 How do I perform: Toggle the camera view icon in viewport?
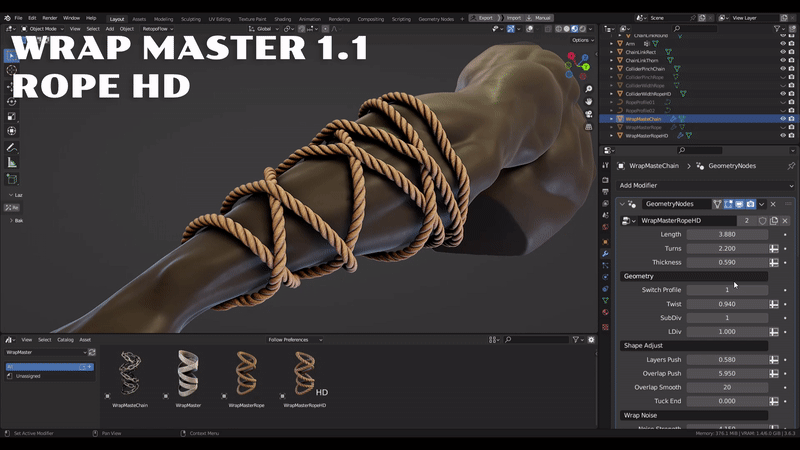(x=588, y=114)
